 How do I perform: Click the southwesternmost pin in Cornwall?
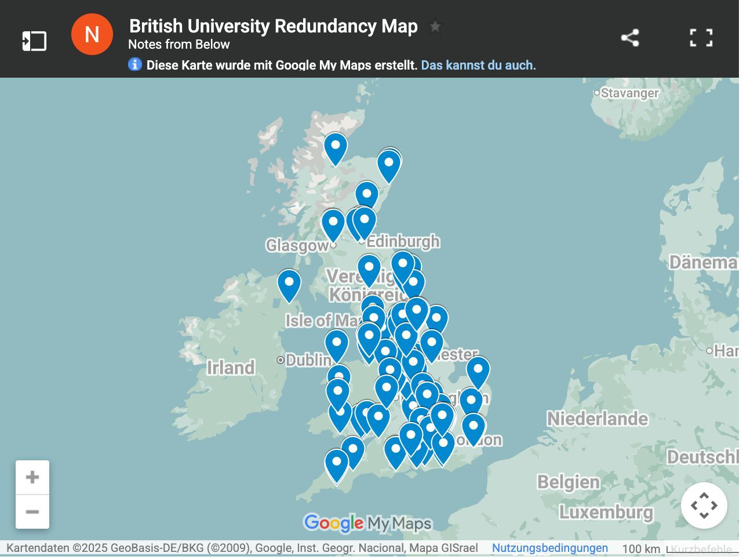click(336, 464)
